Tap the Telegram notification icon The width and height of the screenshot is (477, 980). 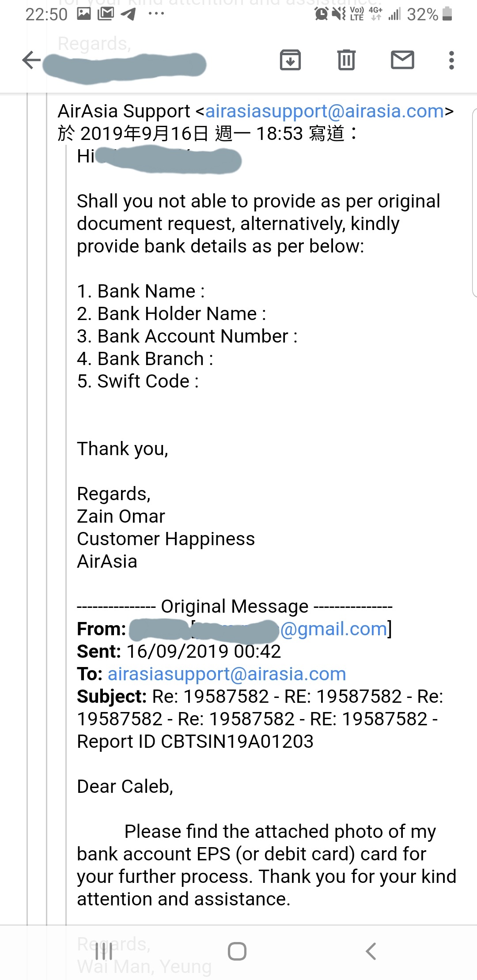[x=128, y=14]
